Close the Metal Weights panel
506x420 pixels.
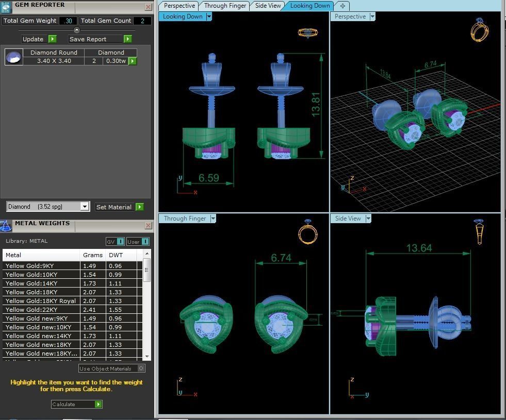point(149,226)
